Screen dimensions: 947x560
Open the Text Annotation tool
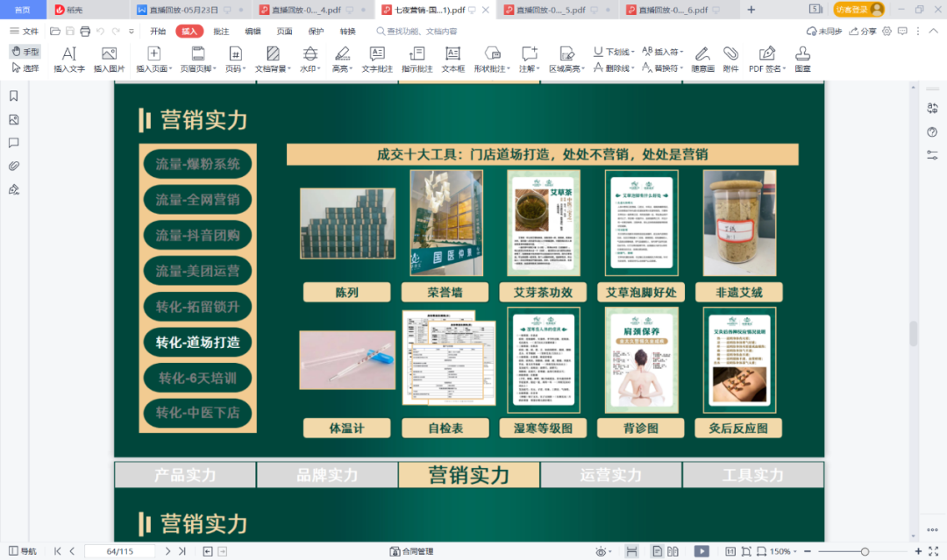tap(377, 60)
